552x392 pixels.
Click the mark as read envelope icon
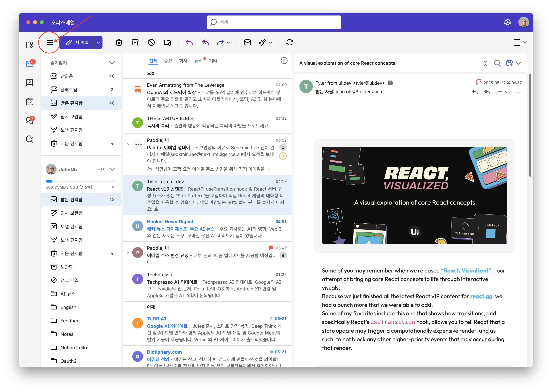[x=248, y=43]
